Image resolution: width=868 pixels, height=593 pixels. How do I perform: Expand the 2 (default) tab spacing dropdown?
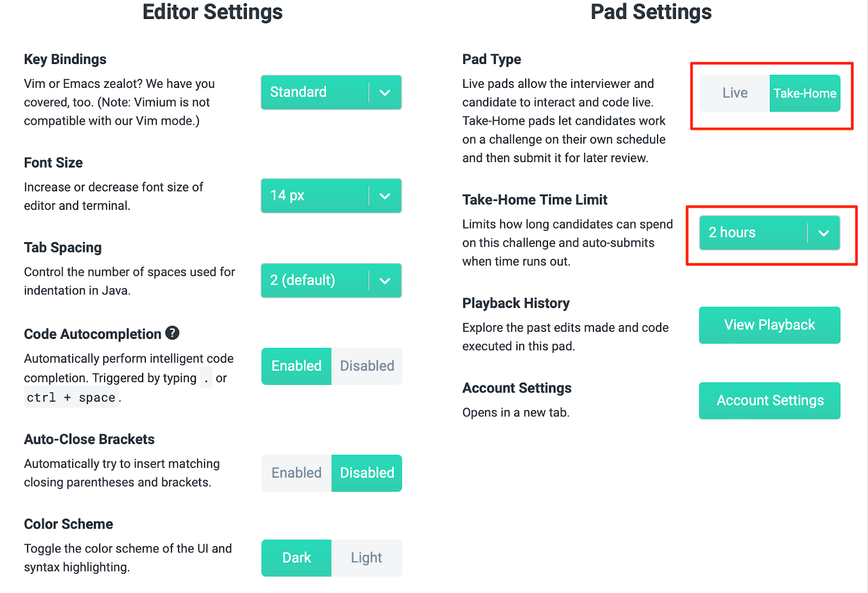pyautogui.click(x=331, y=280)
